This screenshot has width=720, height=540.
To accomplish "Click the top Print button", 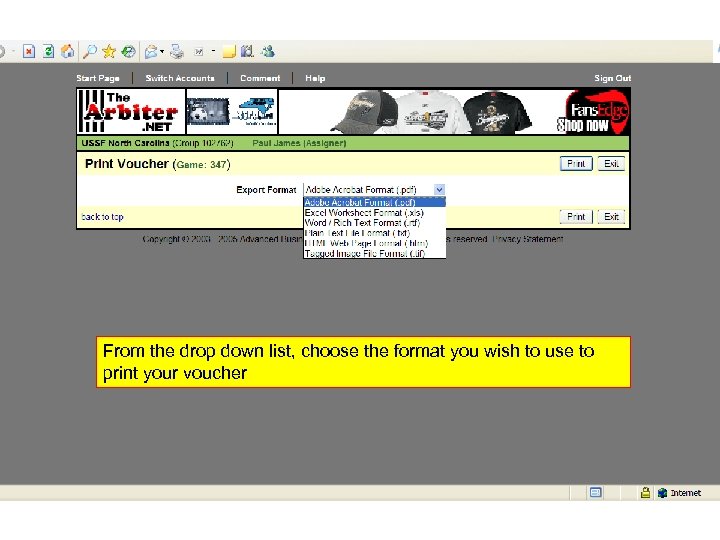I will (576, 164).
